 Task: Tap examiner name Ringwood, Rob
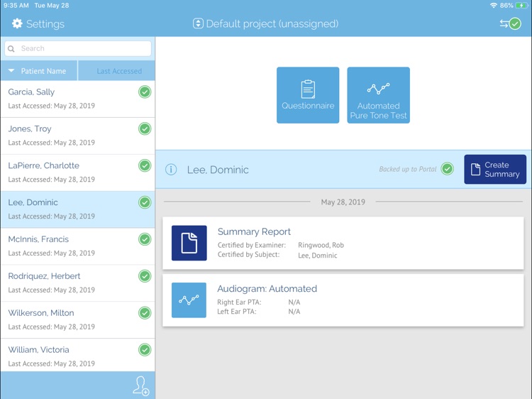coord(321,245)
